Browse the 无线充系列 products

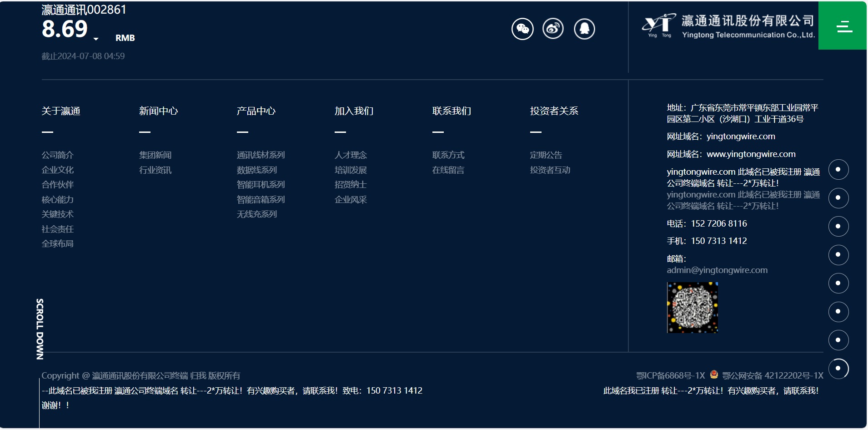pyautogui.click(x=256, y=214)
